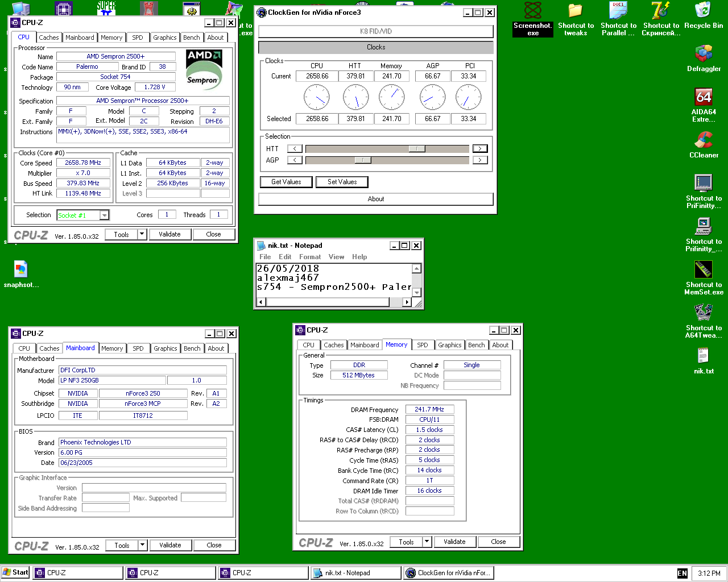Image resolution: width=728 pixels, height=582 pixels.
Task: Click Tools button in top-left CPU-Z
Action: pyautogui.click(x=122, y=234)
